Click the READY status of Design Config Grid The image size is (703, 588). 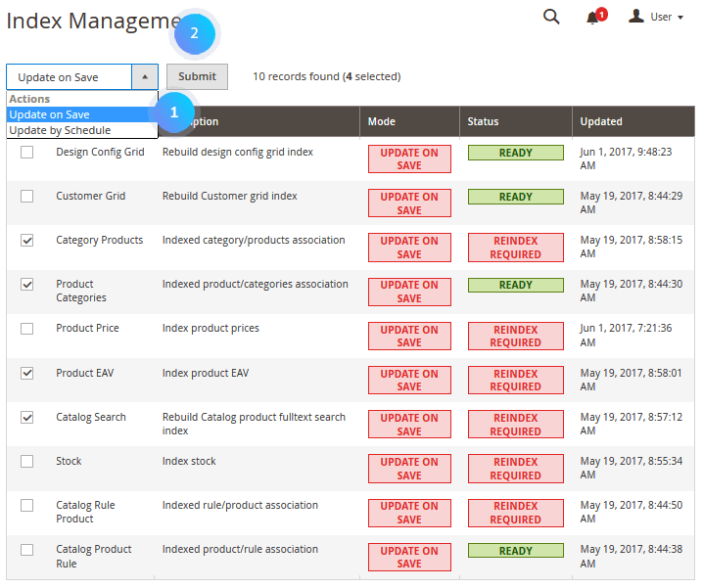(x=516, y=153)
